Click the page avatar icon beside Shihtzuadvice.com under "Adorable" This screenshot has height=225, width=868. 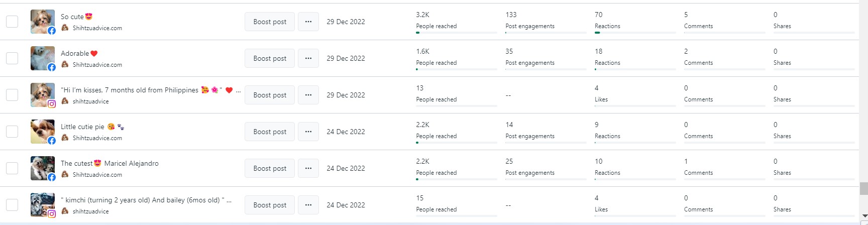[65, 64]
